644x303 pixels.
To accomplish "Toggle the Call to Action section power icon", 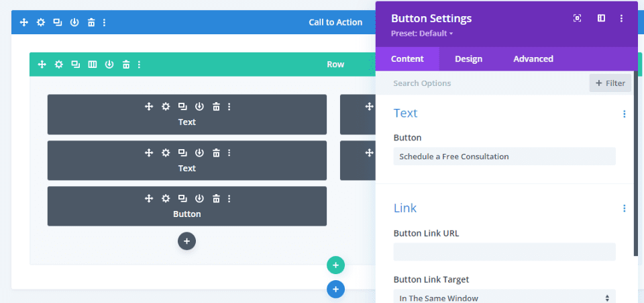I will point(74,22).
